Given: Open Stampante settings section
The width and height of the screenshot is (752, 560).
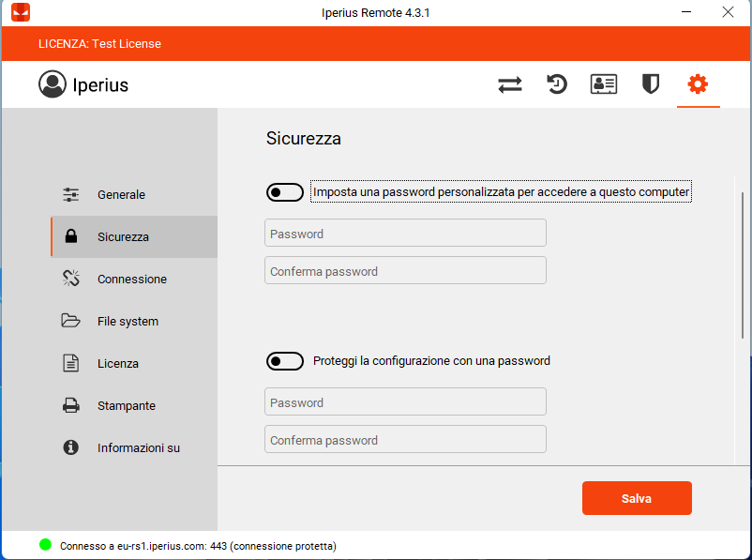Looking at the screenshot, I should (126, 406).
